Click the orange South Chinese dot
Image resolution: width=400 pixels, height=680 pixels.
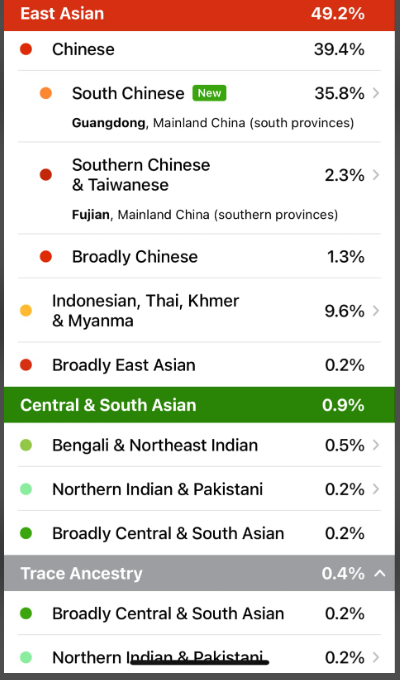pyautogui.click(x=46, y=93)
